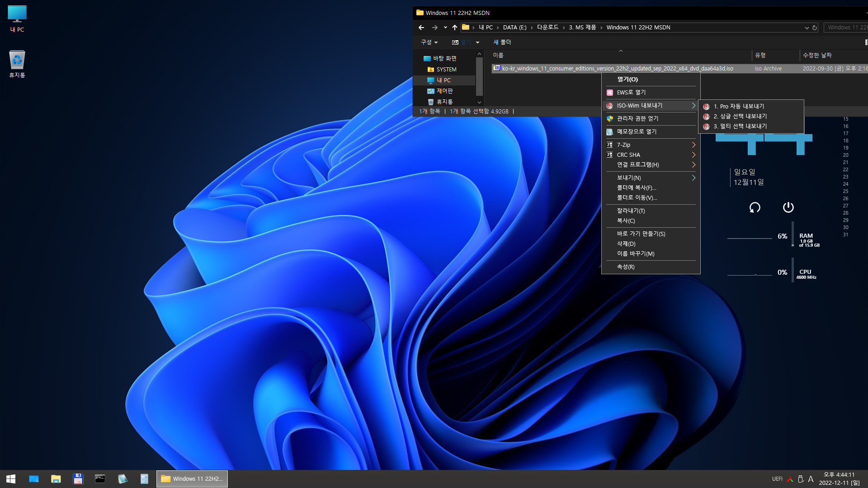
Task: Click the restart icon on desktop widget
Action: coord(755,207)
